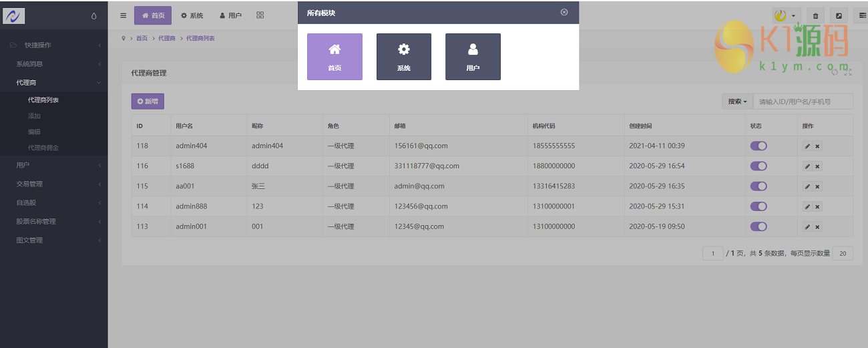
Task: Open the 系统 gear tile in modules popup
Action: 404,57
